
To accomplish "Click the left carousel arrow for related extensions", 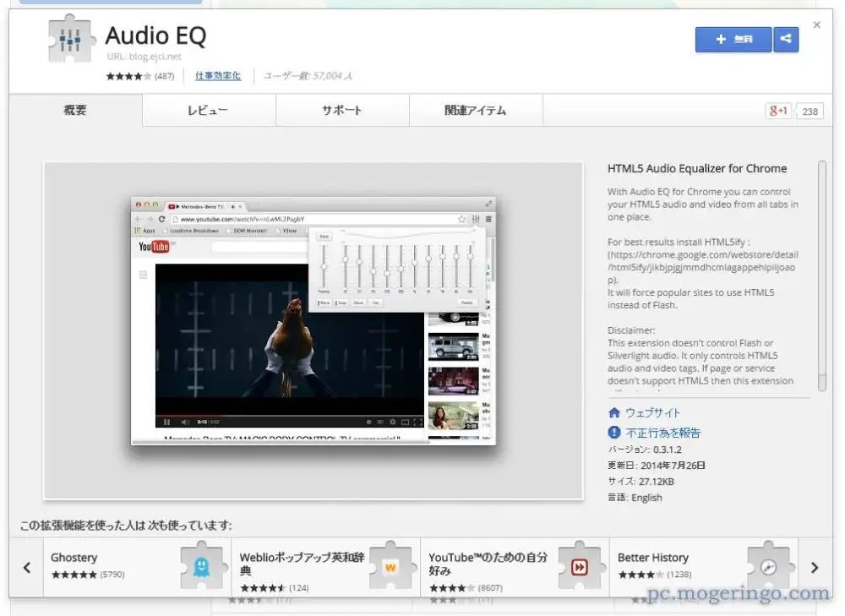I will coord(25,567).
